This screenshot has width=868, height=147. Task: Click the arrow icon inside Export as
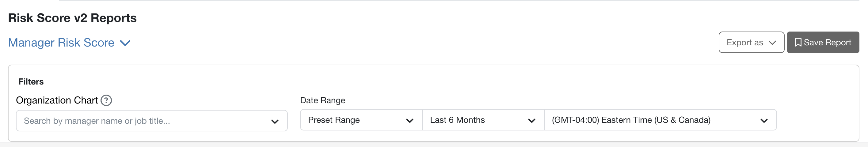pyautogui.click(x=772, y=43)
